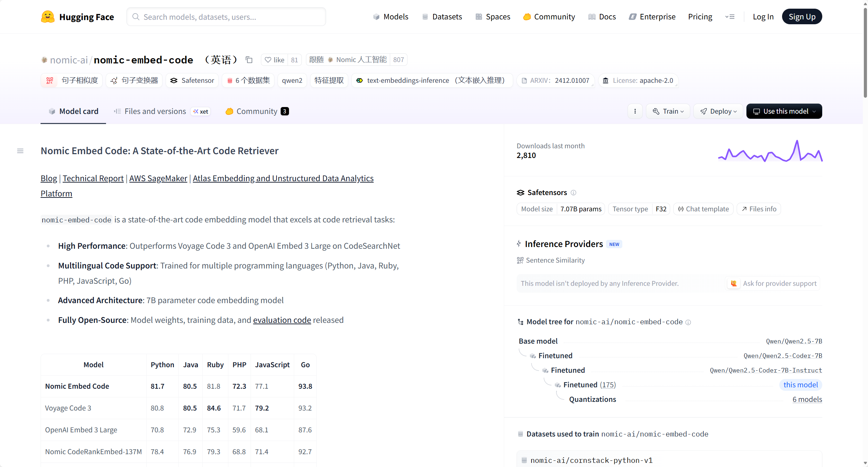Open the table of contents hamburger icon

pos(20,151)
